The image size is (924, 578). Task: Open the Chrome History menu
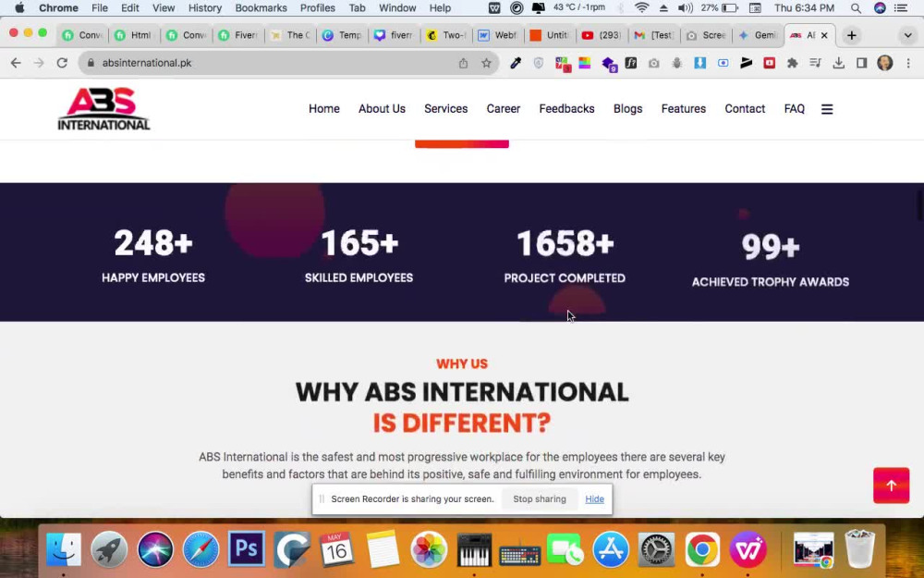[204, 8]
